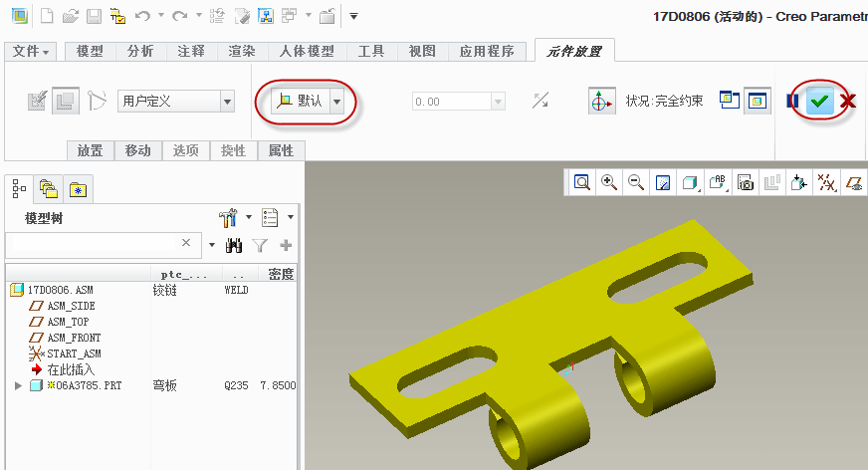Open favorites tab icon
Screen dimensions: 868x470
[78, 189]
